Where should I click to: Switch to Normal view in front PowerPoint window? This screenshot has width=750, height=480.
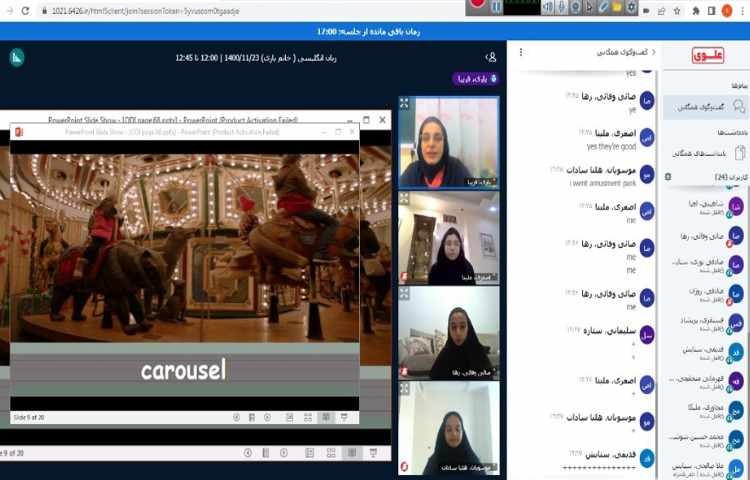point(290,417)
